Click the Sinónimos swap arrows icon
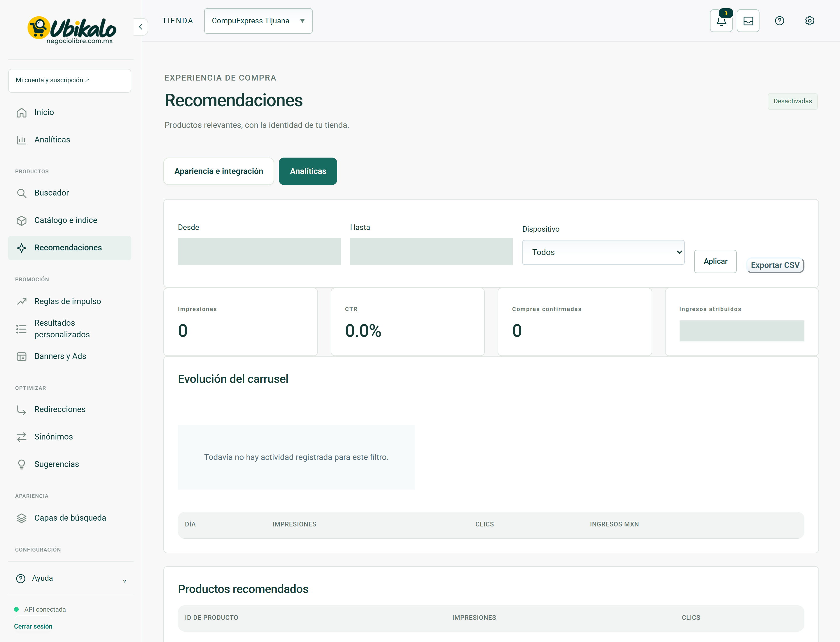 pos(22,437)
